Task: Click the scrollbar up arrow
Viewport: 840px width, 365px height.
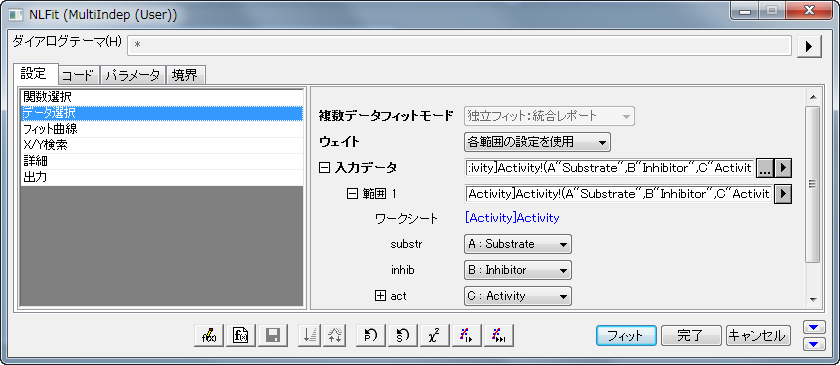Action: [812, 97]
